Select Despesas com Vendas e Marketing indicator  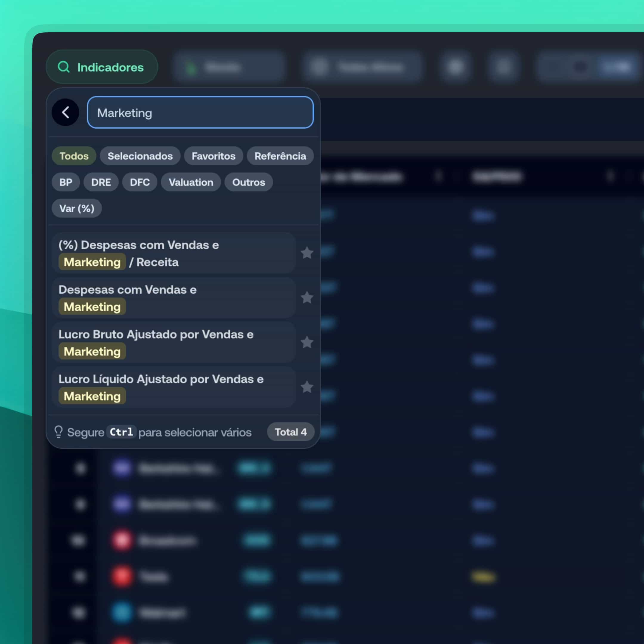coord(174,298)
